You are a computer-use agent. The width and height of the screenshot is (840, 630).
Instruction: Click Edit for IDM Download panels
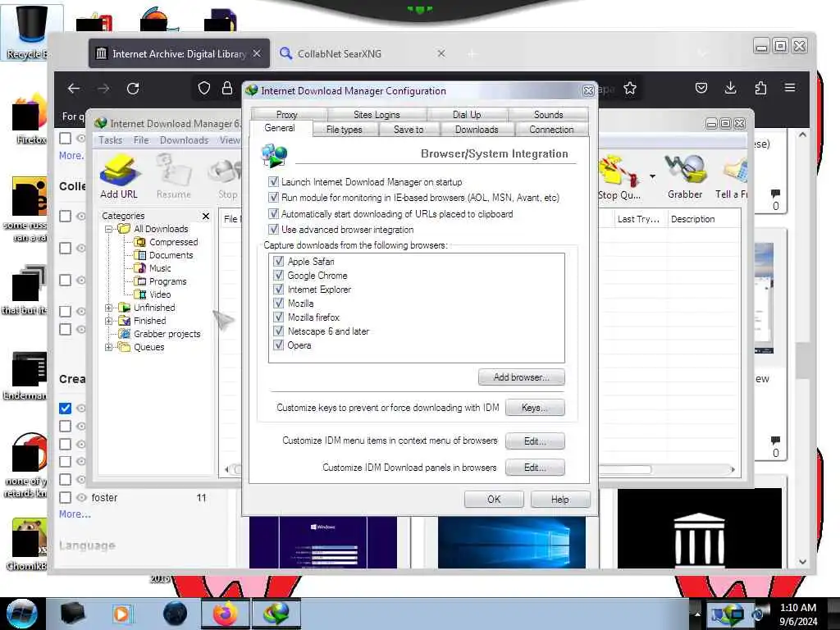535,467
